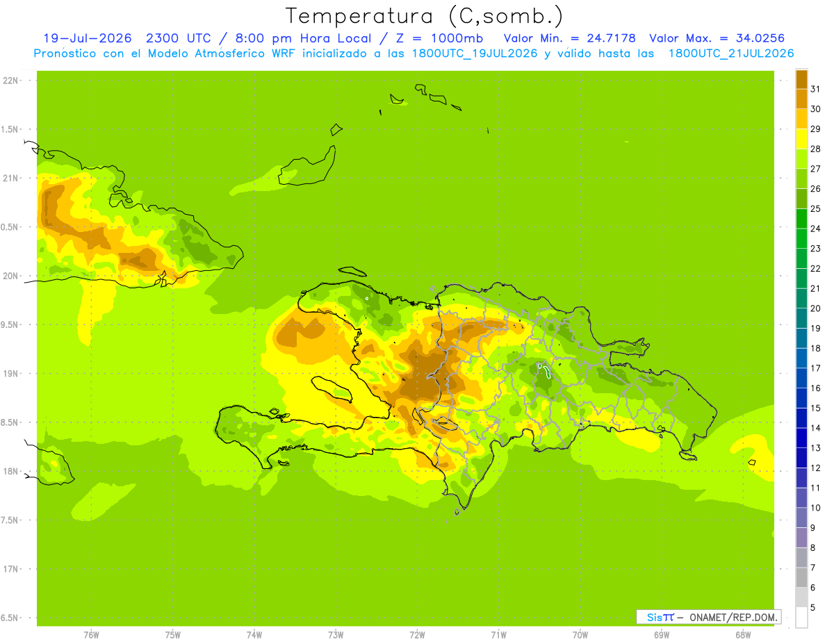Viewport: 834px width, 644px height.
Task: Click the color scale label '5'
Action: point(813,607)
